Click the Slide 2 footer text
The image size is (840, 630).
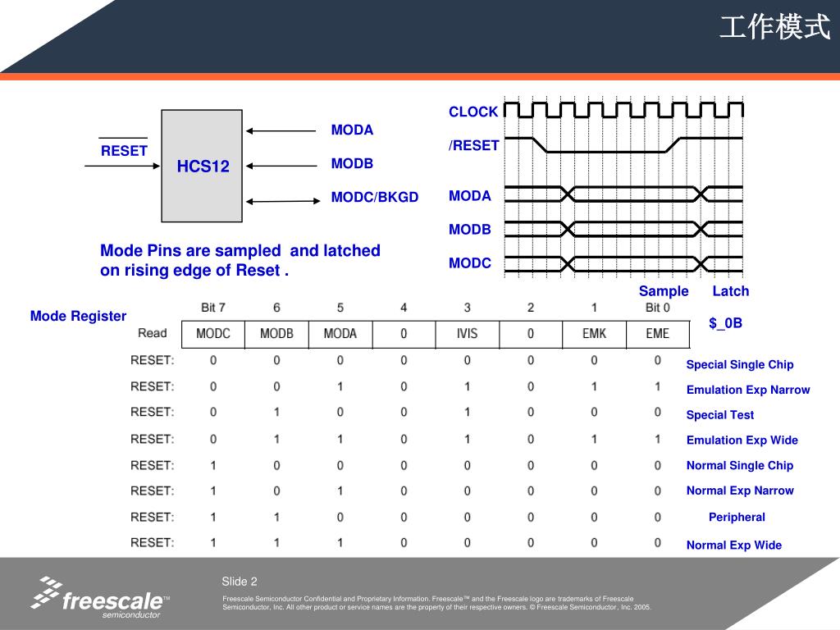[x=240, y=582]
